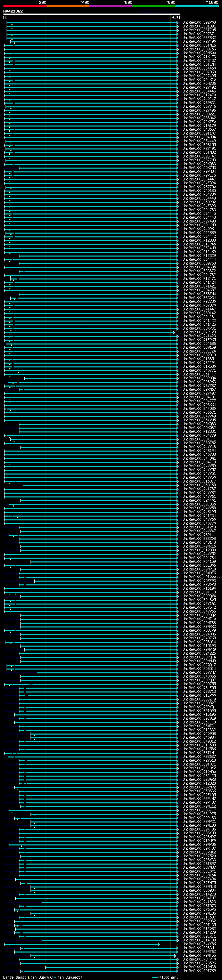The image size is (222, 980).
Task: Select hit label UniRef100_Q9LKI0
Action: 199,80
